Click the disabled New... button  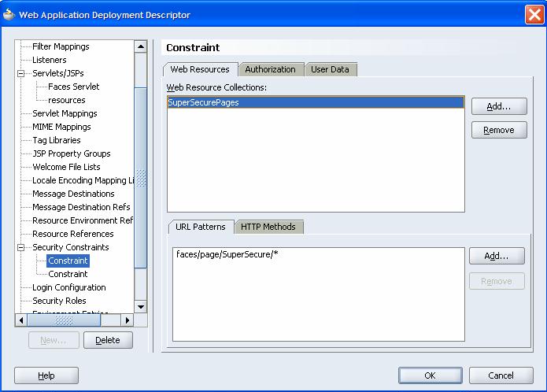[54, 340]
